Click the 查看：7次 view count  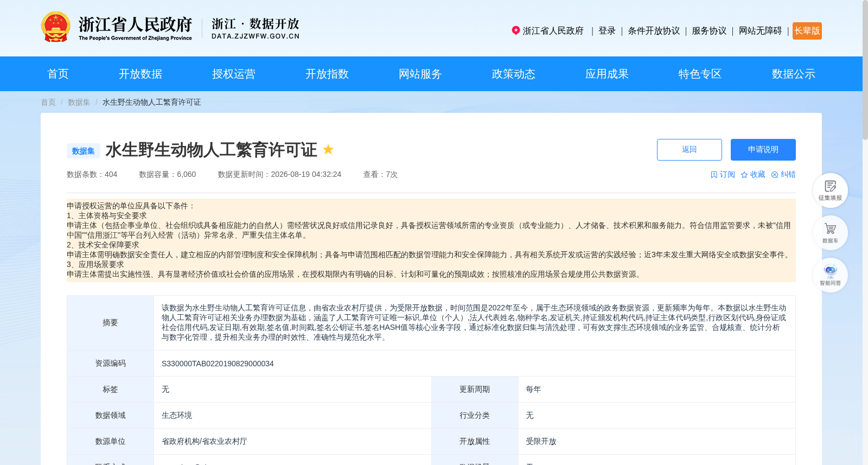[x=380, y=175]
